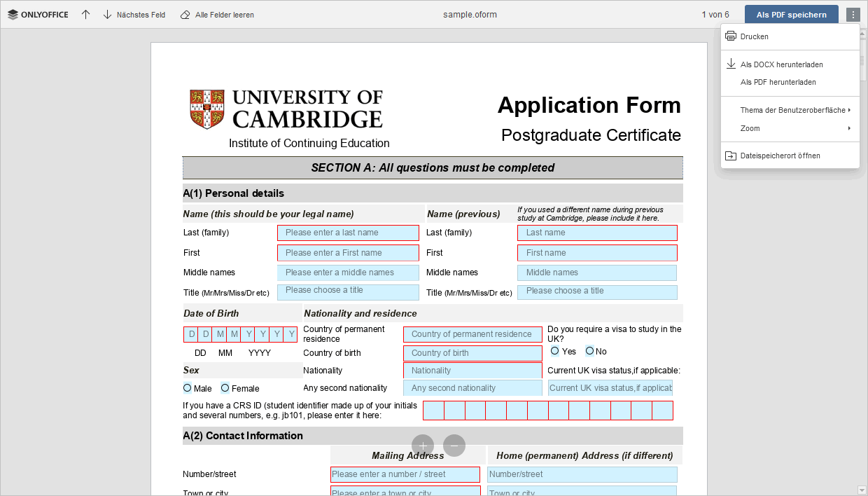868x496 pixels.
Task: Click home address Number/street field
Action: (582, 474)
